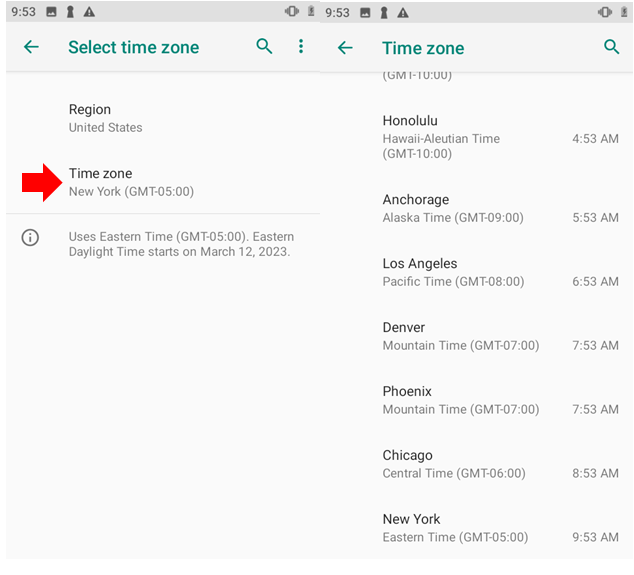
Task: Open Time zone New York setting
Action: point(163,182)
